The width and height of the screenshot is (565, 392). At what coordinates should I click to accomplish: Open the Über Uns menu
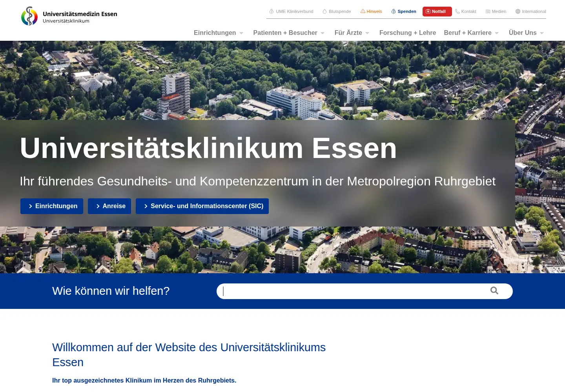coord(523,33)
